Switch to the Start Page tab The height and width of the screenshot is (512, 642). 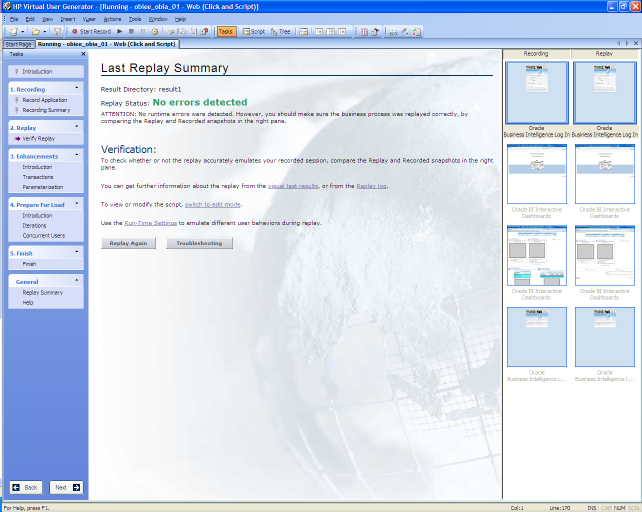click(x=18, y=44)
